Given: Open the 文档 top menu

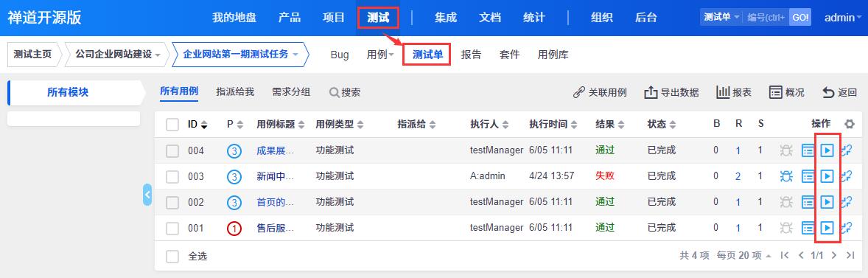Looking at the screenshot, I should pyautogui.click(x=490, y=18).
